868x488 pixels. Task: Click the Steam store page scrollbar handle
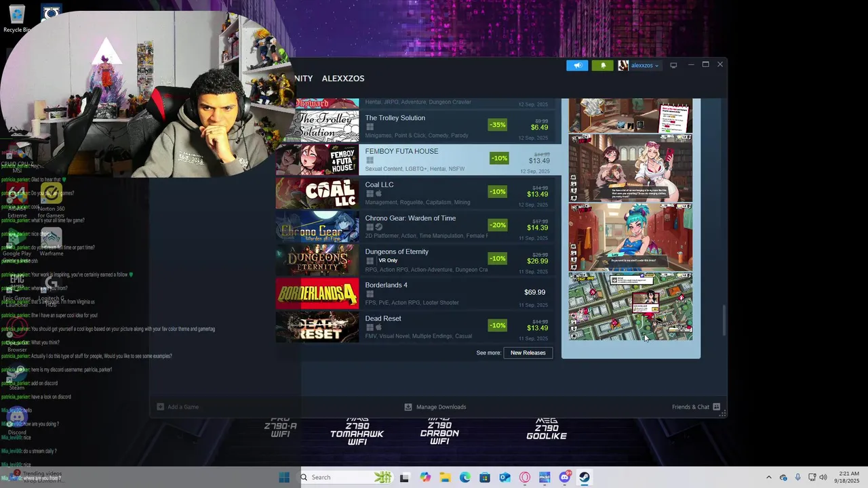pyautogui.click(x=724, y=320)
